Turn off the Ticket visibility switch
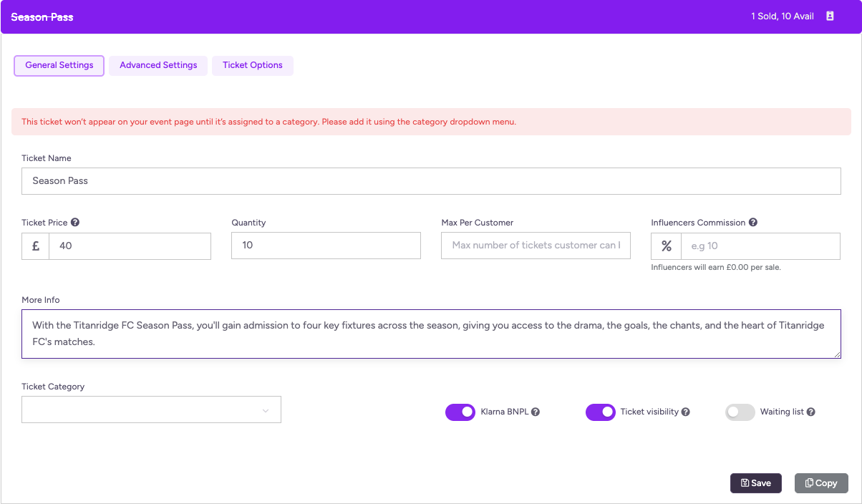This screenshot has height=504, width=862. coord(601,412)
